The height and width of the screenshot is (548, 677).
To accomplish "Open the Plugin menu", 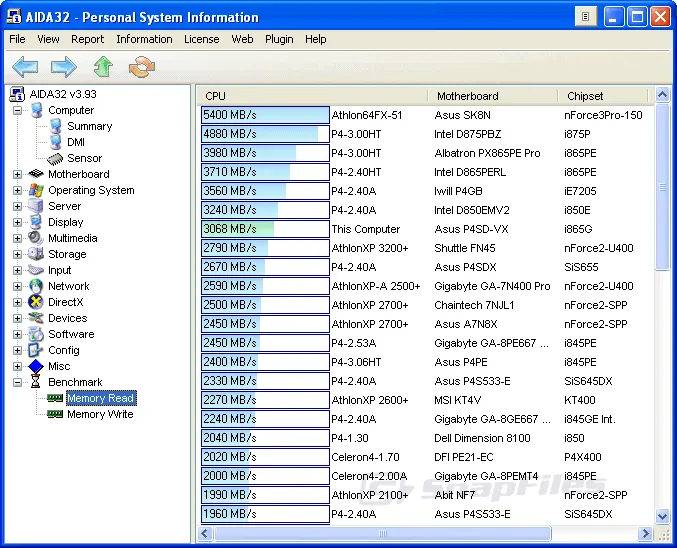I will coord(279,39).
